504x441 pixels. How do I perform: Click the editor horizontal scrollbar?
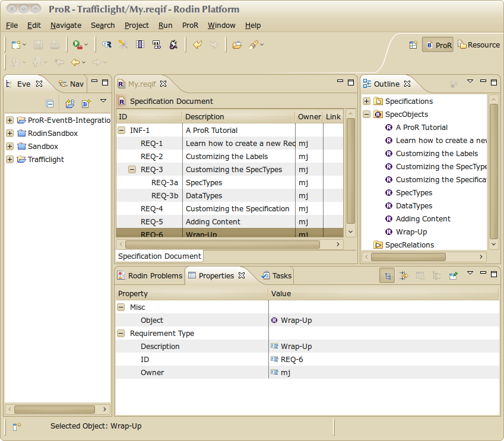pyautogui.click(x=223, y=245)
